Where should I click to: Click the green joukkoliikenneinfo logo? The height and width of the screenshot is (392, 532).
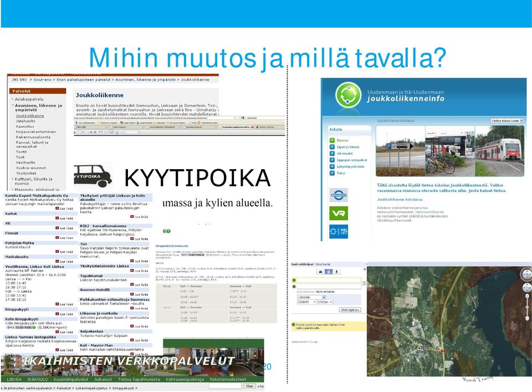[x=349, y=95]
